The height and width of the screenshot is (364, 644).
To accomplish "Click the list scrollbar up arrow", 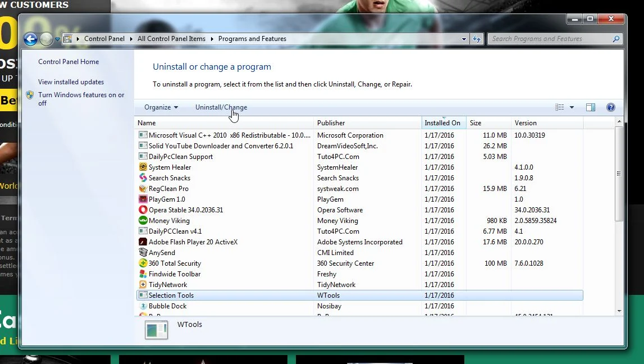I will pyautogui.click(x=619, y=121).
